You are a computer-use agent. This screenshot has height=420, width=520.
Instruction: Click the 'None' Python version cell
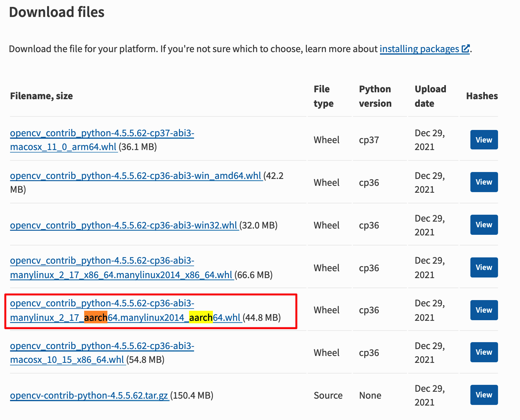[x=370, y=396]
